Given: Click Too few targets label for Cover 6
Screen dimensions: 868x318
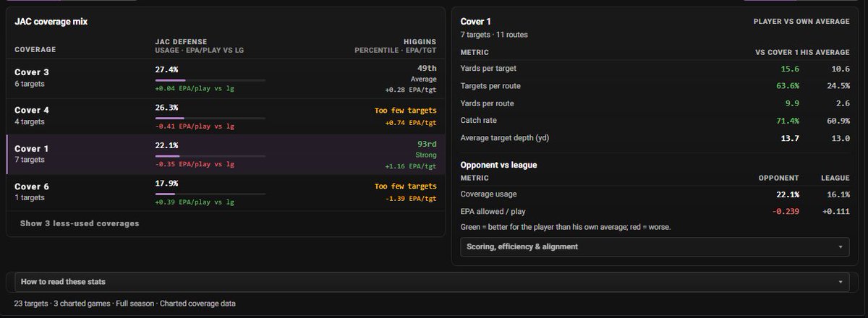Looking at the screenshot, I should tap(406, 186).
